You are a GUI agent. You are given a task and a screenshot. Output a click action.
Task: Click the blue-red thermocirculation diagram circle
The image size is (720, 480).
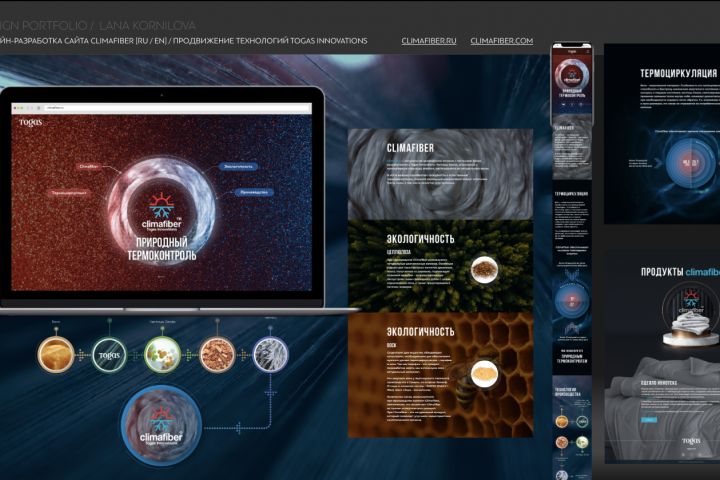[691, 163]
